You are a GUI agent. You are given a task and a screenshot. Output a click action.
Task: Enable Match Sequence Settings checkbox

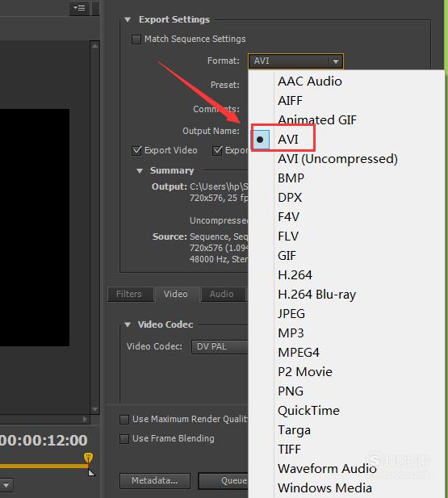point(136,40)
